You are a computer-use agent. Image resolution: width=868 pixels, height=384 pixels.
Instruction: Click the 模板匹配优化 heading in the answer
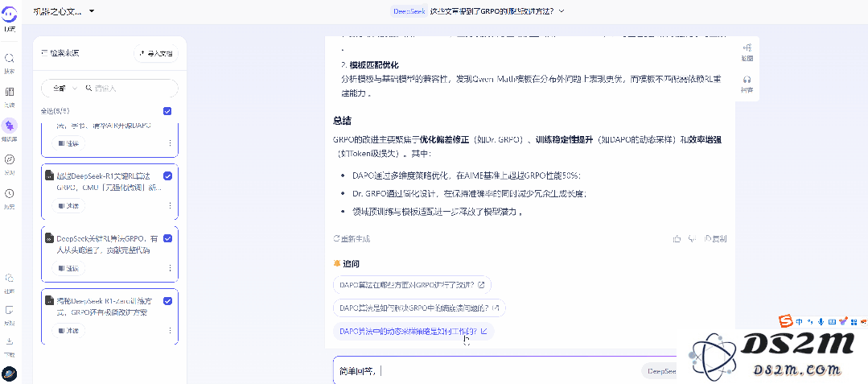373,65
